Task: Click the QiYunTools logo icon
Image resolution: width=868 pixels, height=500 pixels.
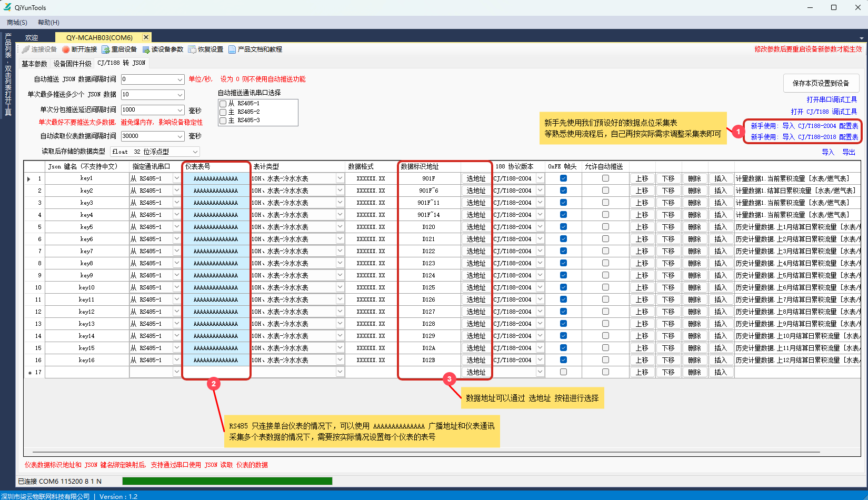Action: pos(7,7)
